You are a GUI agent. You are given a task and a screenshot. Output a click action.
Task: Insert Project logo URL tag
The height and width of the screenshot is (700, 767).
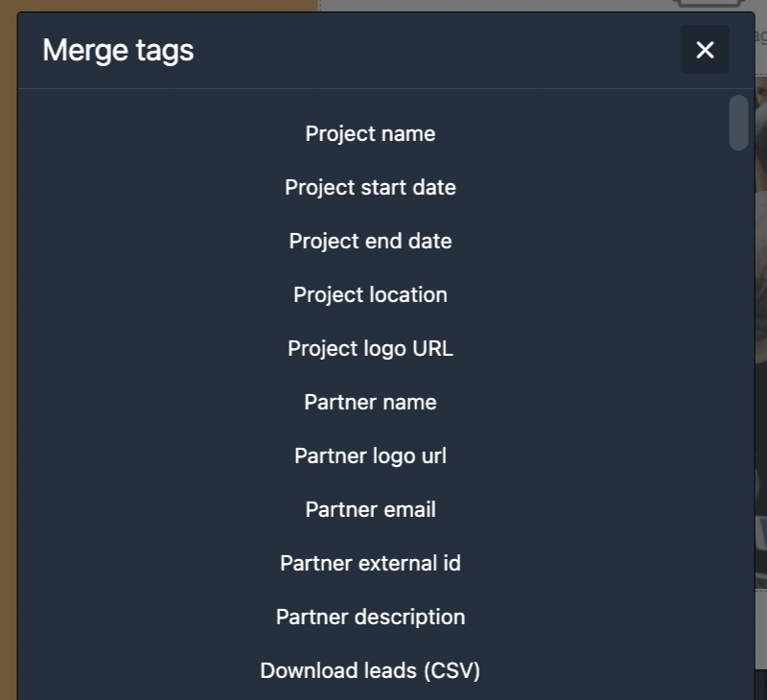(x=370, y=349)
